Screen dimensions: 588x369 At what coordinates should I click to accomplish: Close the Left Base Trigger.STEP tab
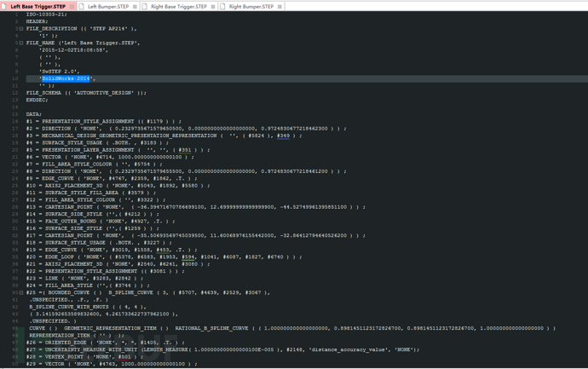point(72,7)
